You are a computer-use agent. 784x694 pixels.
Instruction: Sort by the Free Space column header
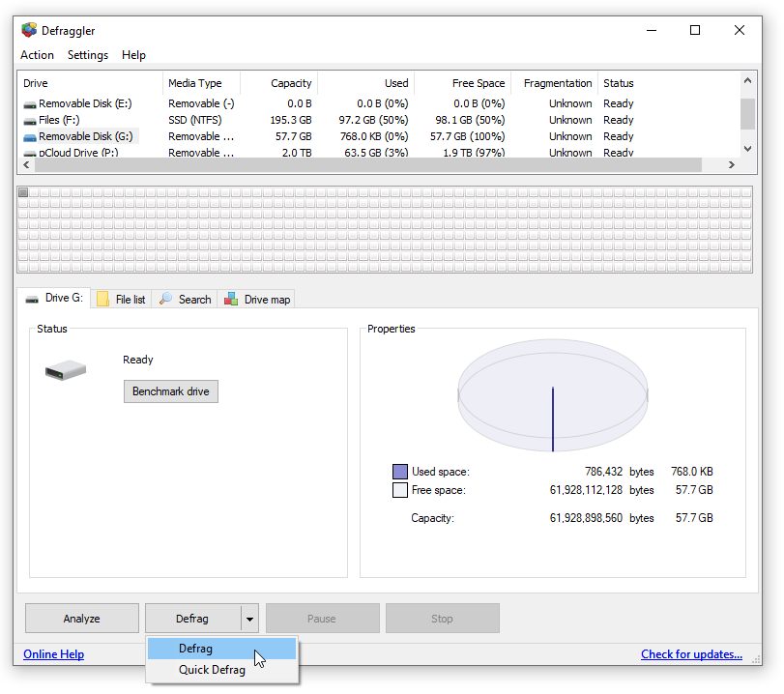click(x=462, y=83)
